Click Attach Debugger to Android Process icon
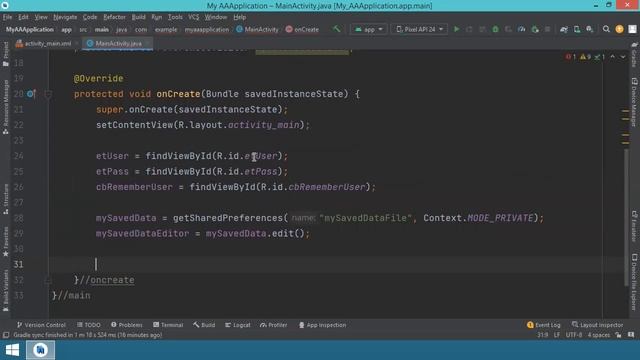Screen dimensions: 640x360 point(535,29)
